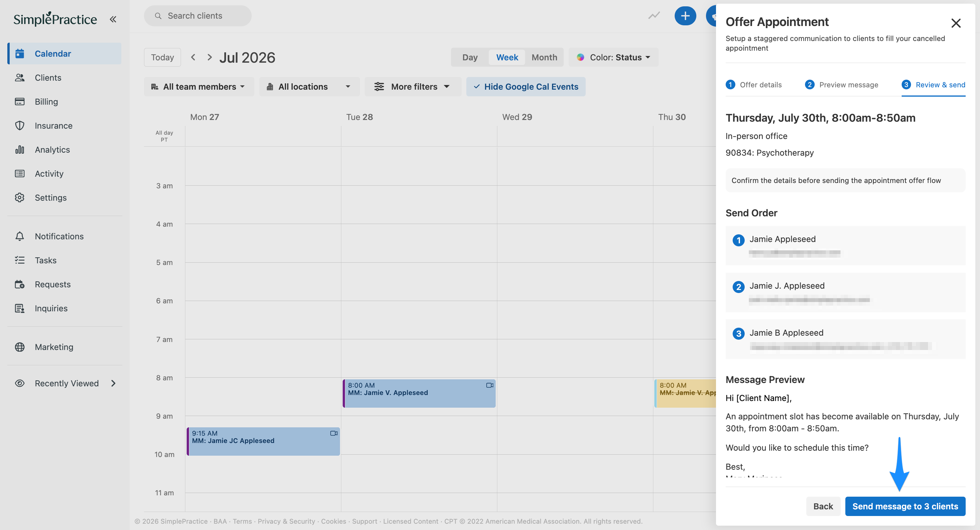The height and width of the screenshot is (530, 980).
Task: Click the search magnifier icon
Action: pyautogui.click(x=158, y=16)
